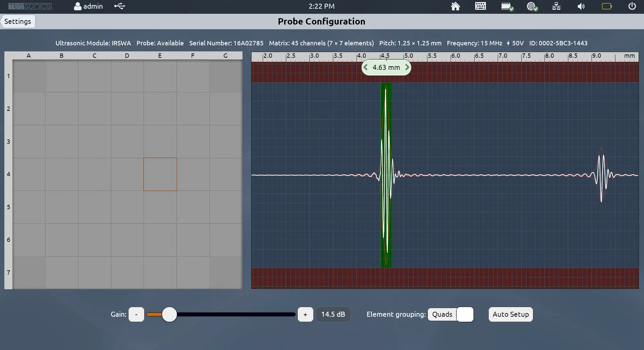Click the gain slider handle
Screen dimensions: 644x350
pos(169,314)
